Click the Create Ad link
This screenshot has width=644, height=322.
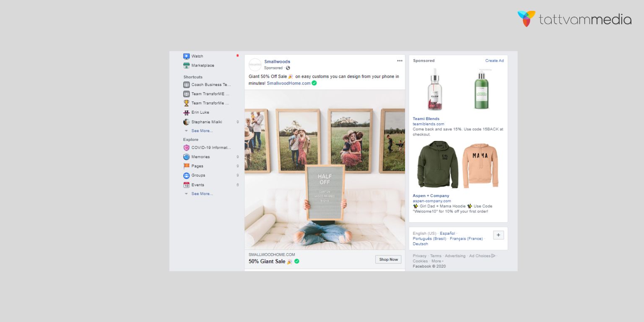[x=495, y=61]
